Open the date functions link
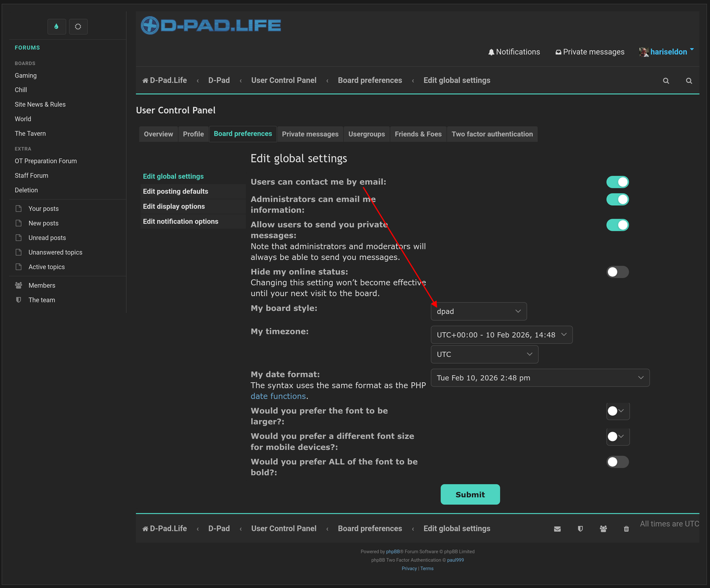710x588 pixels. (x=278, y=396)
